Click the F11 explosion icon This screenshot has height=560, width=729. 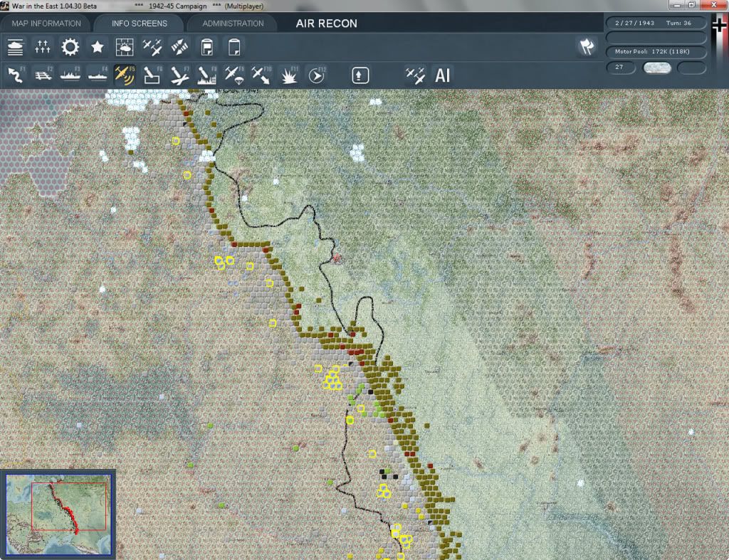click(x=289, y=75)
